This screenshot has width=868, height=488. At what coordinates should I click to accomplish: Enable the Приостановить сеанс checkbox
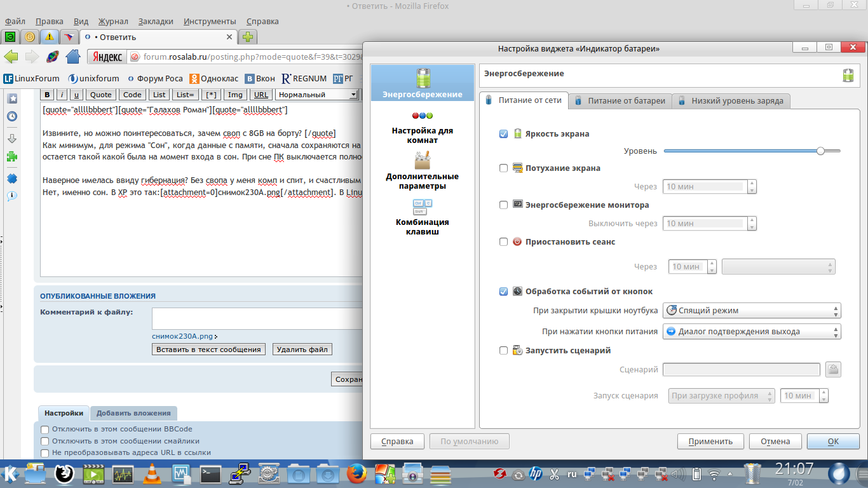[x=504, y=242]
